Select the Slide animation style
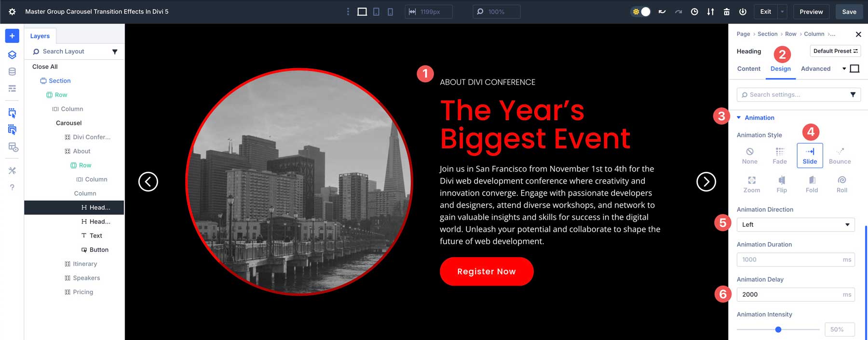Viewport: 868px width, 340px height. [810, 156]
